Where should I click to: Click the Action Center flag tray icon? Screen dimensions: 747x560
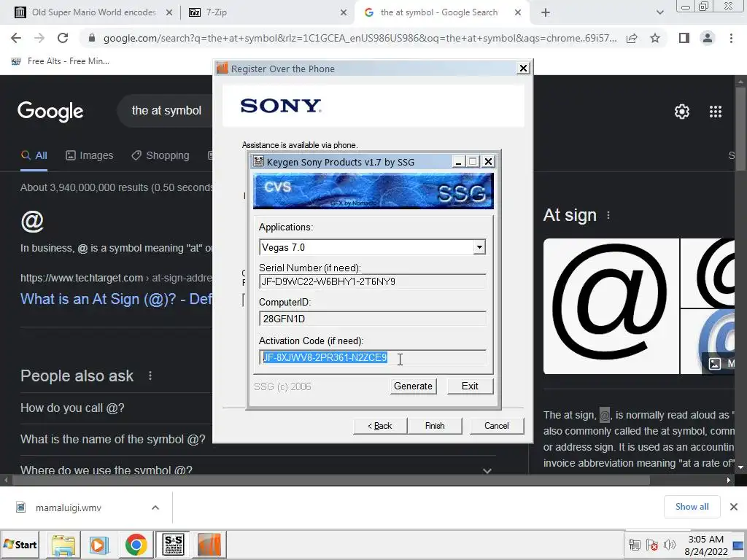coord(651,545)
